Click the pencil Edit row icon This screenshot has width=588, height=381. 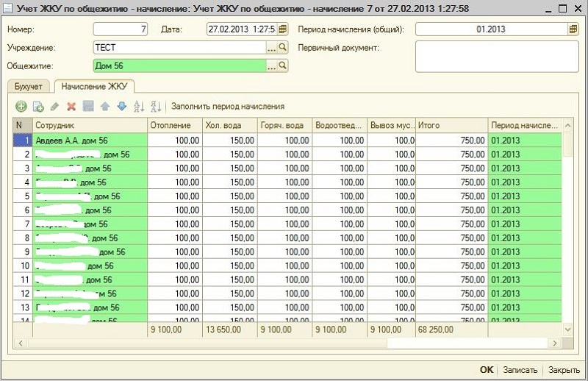pyautogui.click(x=55, y=107)
